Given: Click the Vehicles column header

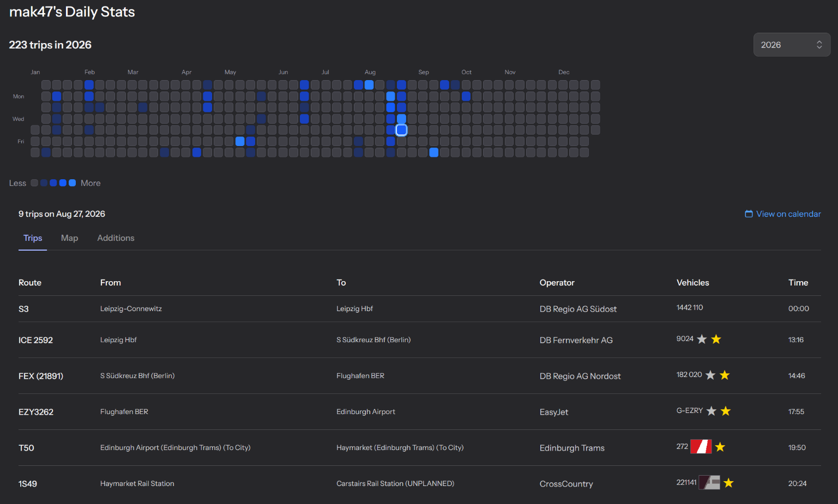Looking at the screenshot, I should tap(693, 283).
